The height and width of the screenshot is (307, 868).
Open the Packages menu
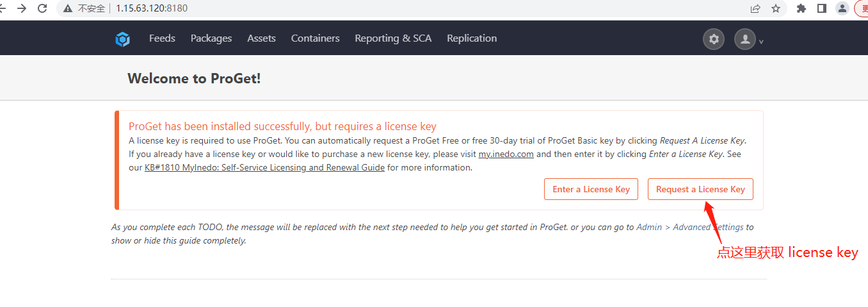tap(211, 38)
